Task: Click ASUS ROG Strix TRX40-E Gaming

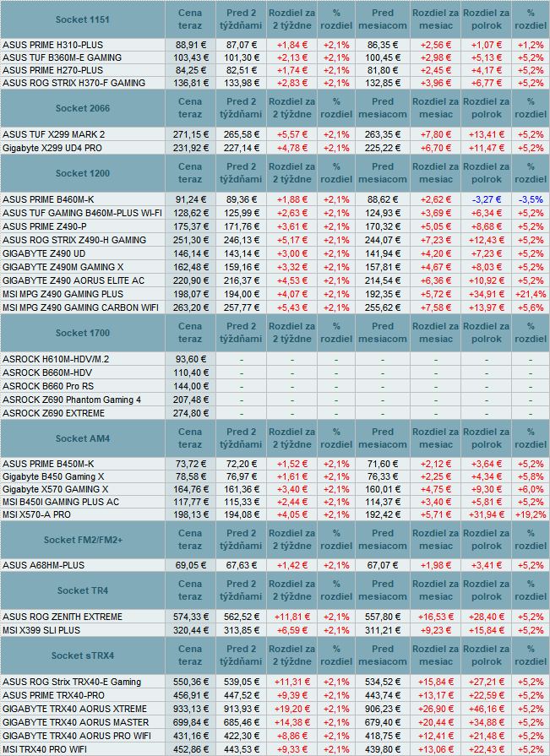Action: click(72, 682)
